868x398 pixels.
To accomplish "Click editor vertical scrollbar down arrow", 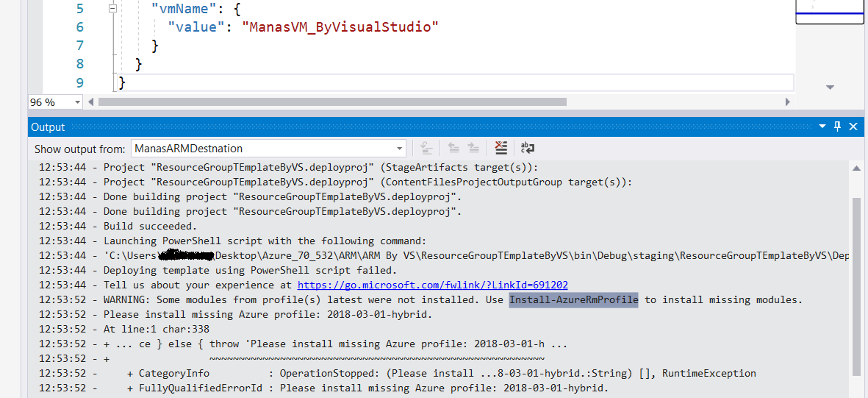I will tap(830, 87).
